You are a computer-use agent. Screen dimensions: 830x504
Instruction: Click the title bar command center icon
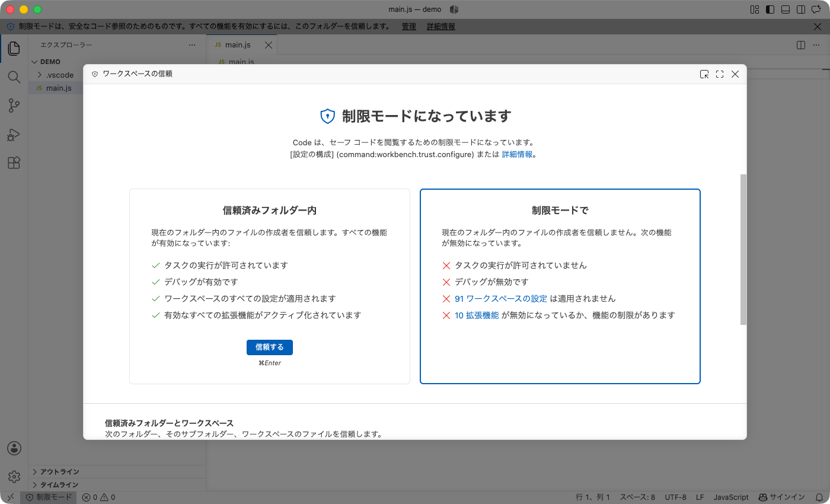click(x=454, y=9)
